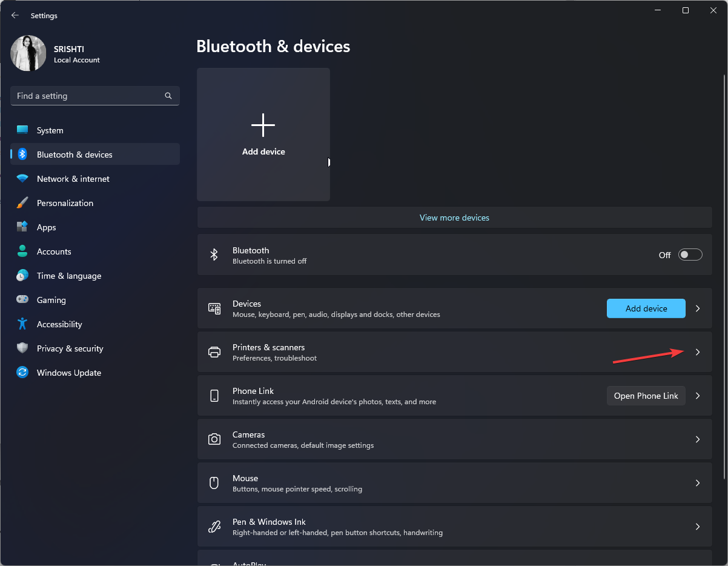Open Time & language settings

[95, 276]
